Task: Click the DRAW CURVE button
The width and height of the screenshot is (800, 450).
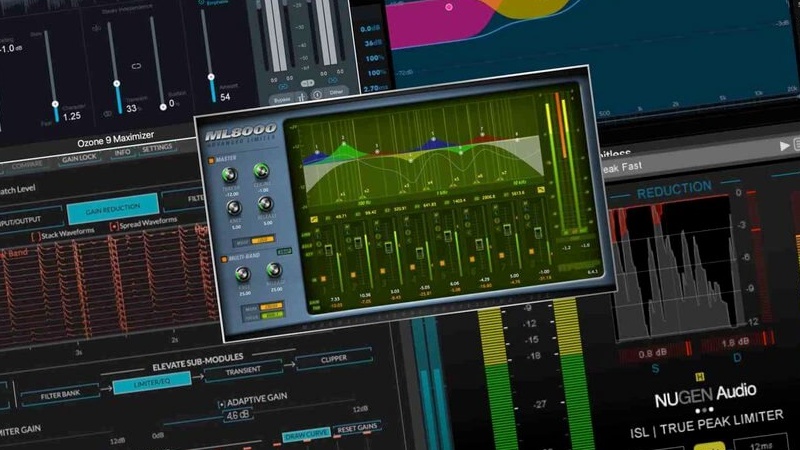Action: pos(306,435)
